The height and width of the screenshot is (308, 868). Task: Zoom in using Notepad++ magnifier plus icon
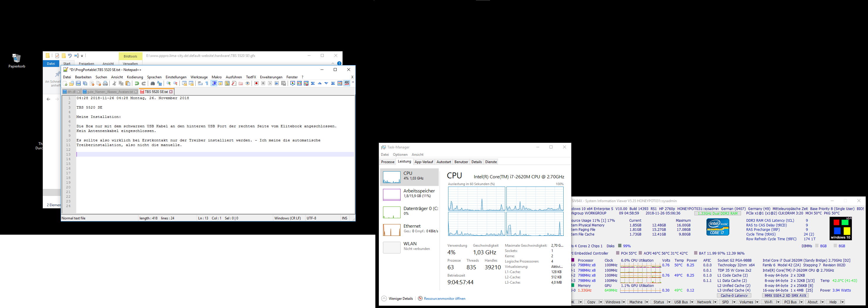point(169,83)
